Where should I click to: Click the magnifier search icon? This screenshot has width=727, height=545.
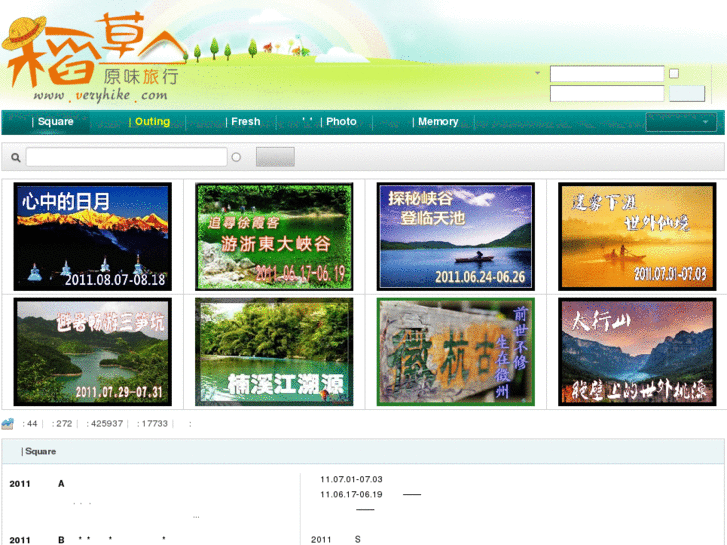coord(16,158)
